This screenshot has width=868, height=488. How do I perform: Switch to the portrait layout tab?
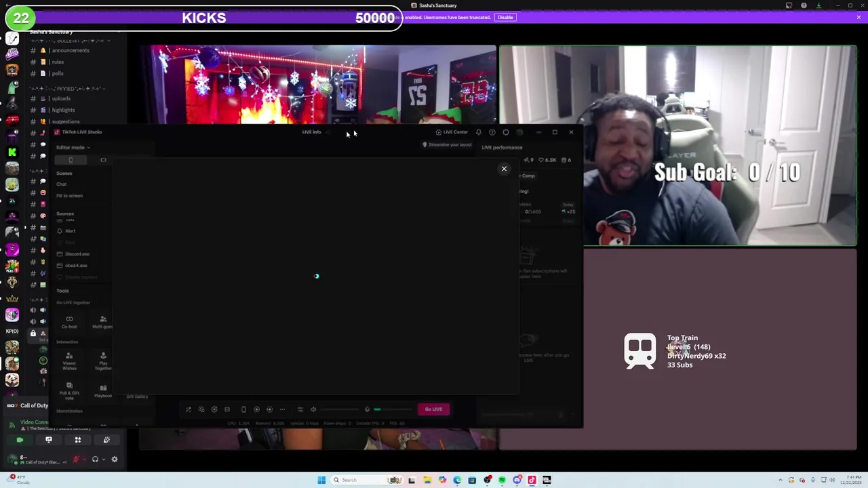[71, 160]
